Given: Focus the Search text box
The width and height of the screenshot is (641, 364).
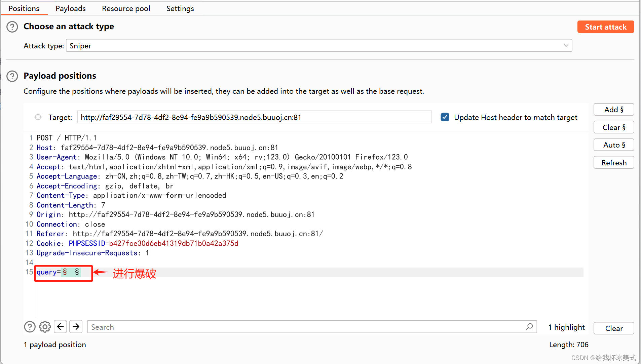Looking at the screenshot, I should tap(306, 327).
